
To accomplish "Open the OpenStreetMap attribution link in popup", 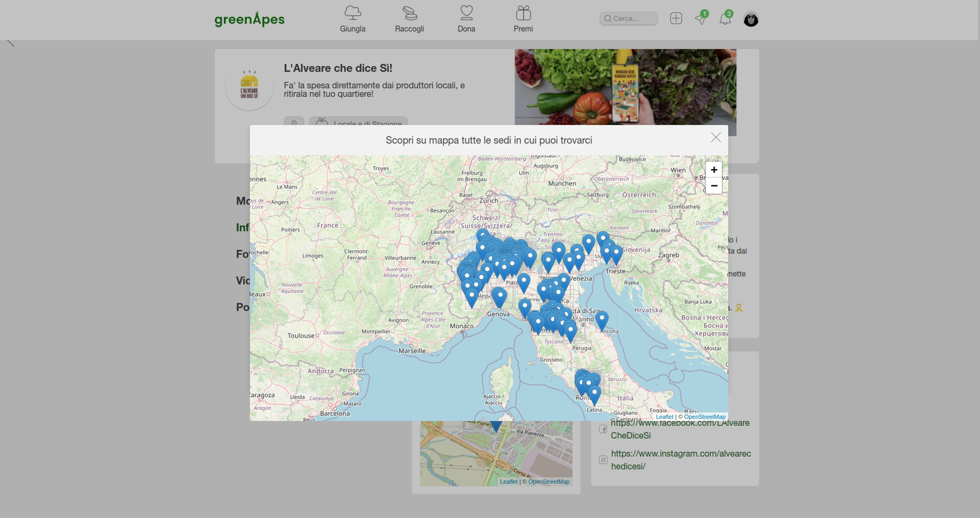I will (705, 416).
